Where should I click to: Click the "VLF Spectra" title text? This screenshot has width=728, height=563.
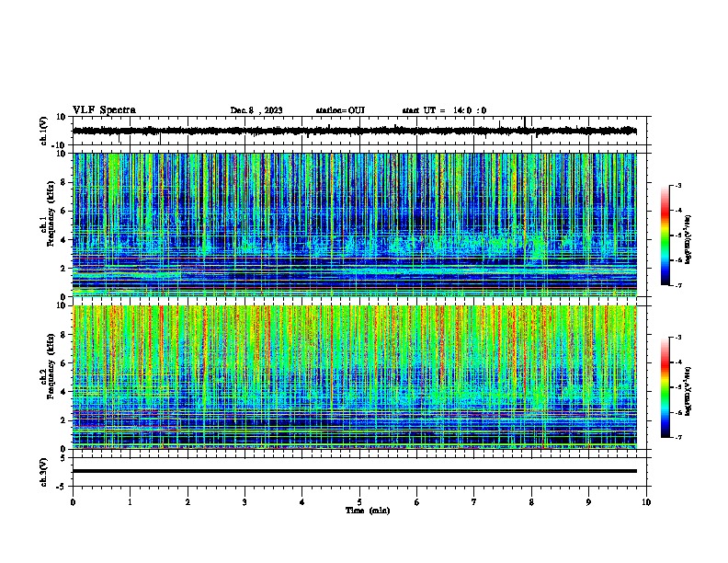[x=104, y=110]
